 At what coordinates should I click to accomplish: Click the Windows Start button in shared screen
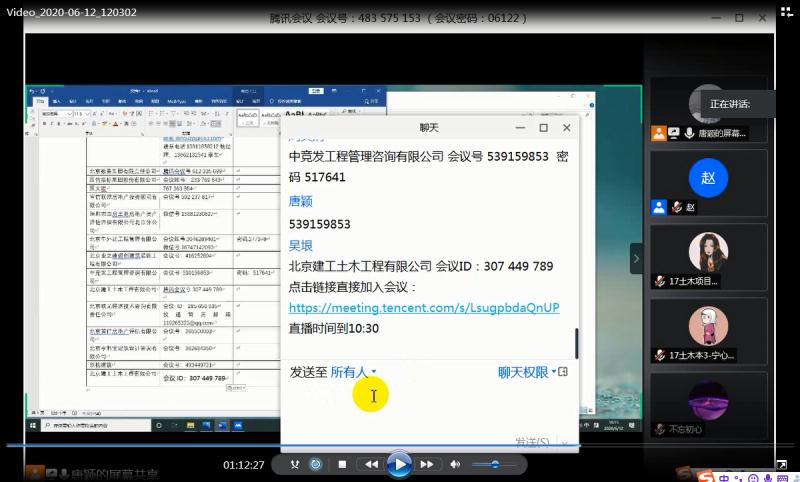[33, 425]
